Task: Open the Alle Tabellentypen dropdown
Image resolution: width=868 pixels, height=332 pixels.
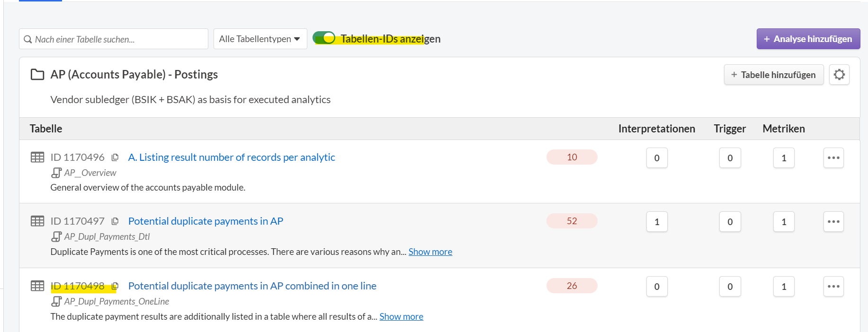Action: 260,39
